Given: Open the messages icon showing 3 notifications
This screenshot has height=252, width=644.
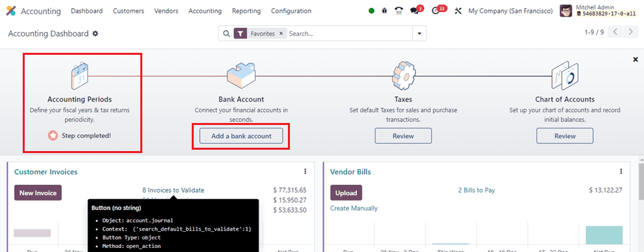Looking at the screenshot, I should pyautogui.click(x=414, y=11).
